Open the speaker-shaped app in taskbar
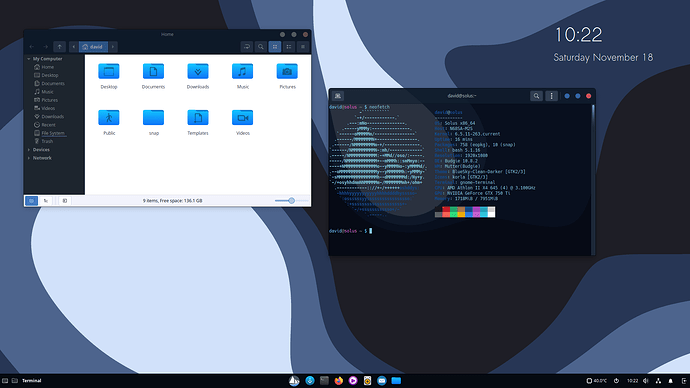 click(x=367, y=381)
